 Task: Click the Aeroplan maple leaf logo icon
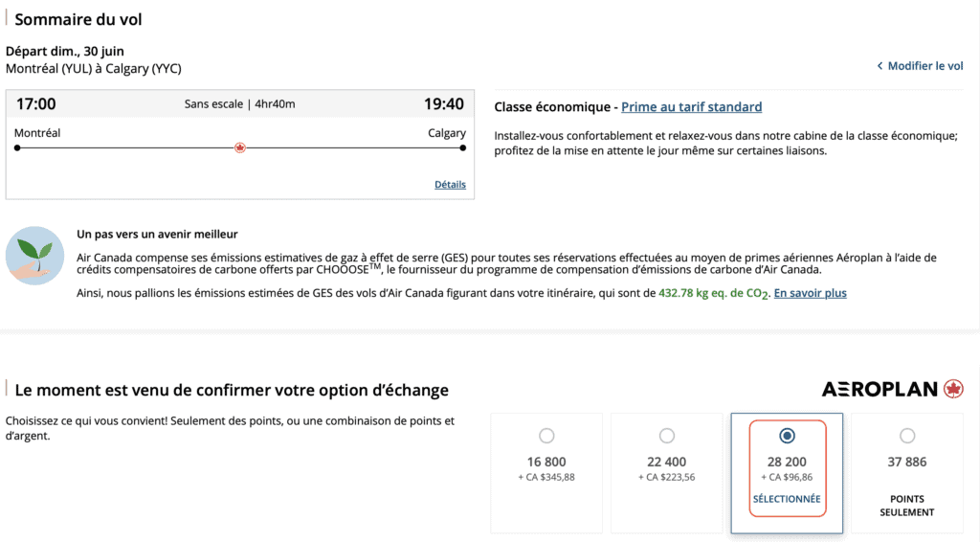pyautogui.click(x=953, y=389)
